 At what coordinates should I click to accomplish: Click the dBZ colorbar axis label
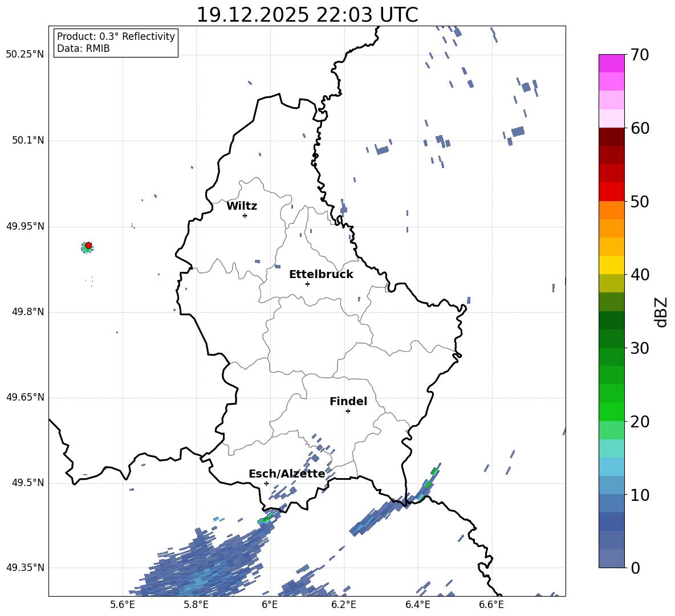pos(661,312)
